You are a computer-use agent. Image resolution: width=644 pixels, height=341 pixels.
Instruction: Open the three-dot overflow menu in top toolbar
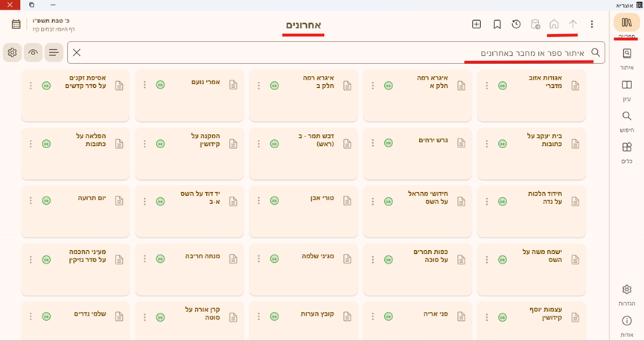coord(592,25)
